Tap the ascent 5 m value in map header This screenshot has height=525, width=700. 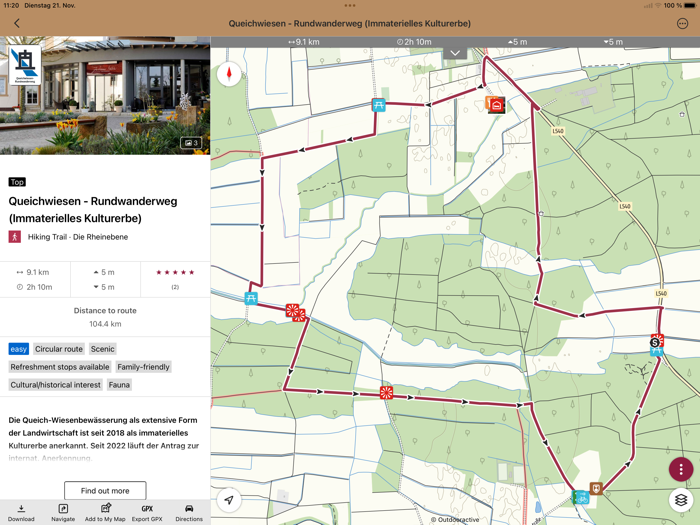(517, 42)
